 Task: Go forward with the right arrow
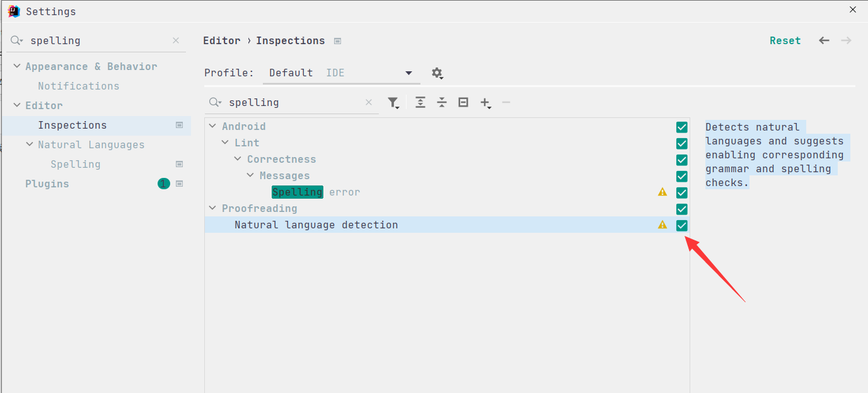pos(846,40)
